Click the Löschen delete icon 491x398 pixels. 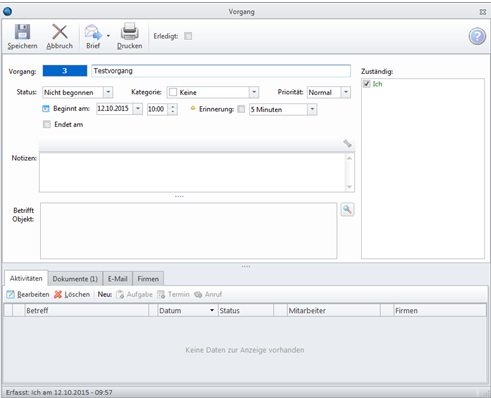coord(58,294)
